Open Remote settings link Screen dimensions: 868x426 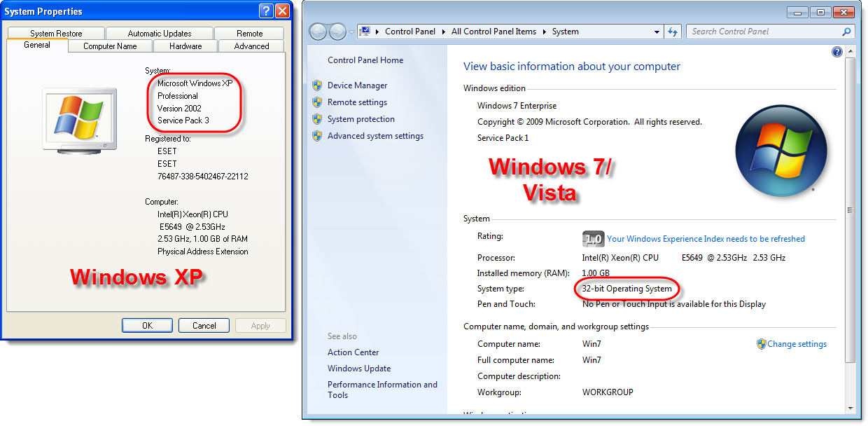357,102
